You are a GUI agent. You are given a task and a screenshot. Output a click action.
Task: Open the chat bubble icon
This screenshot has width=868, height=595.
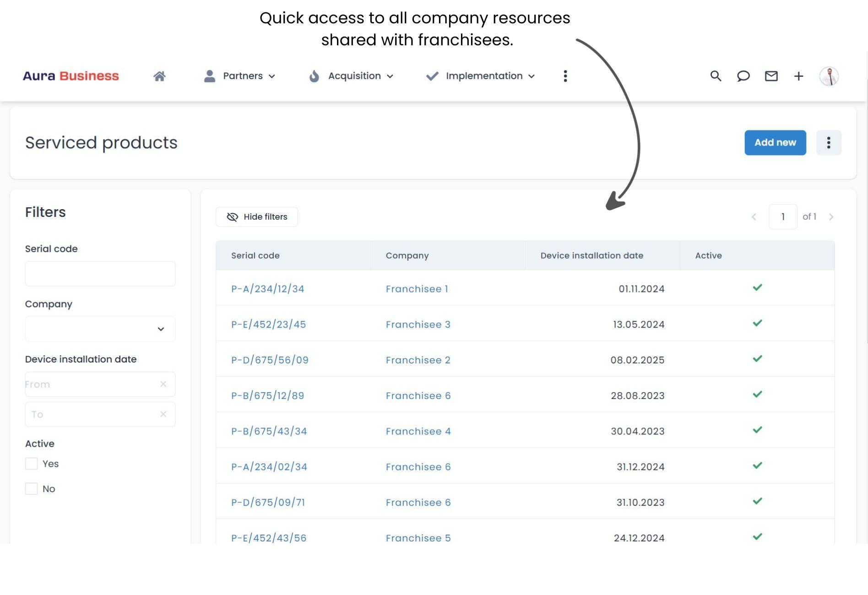click(743, 76)
